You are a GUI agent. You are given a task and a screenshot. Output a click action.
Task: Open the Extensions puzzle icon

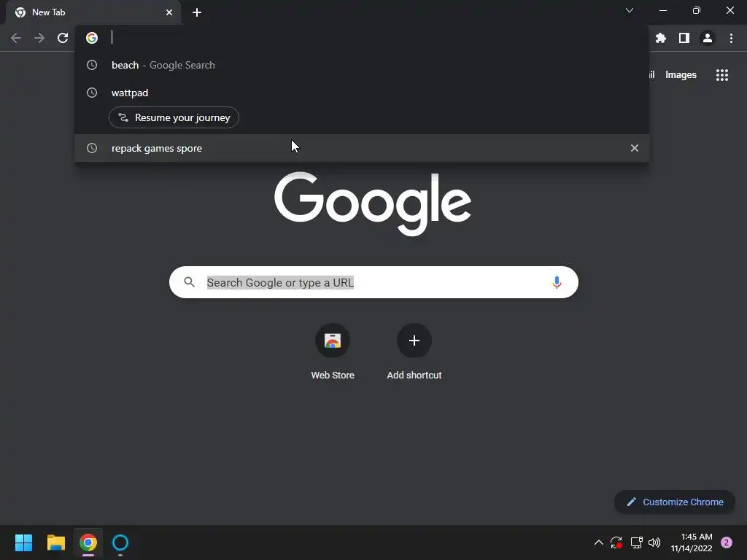point(661,38)
